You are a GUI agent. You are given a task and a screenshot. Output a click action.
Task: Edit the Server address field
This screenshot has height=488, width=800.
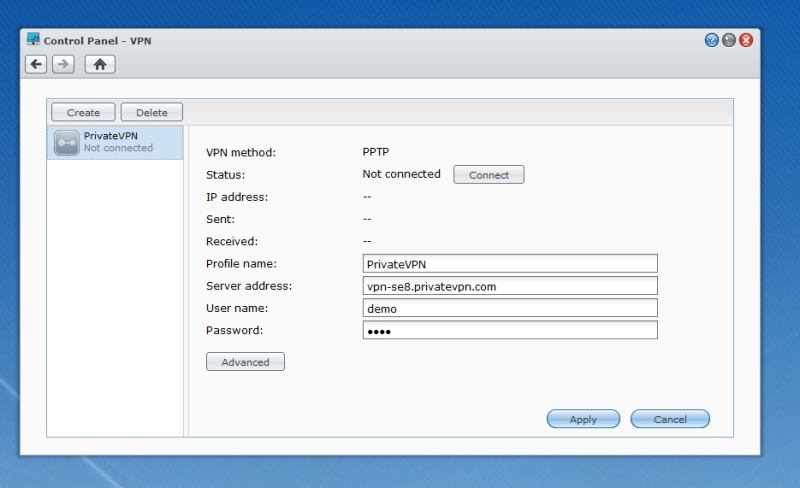point(510,286)
